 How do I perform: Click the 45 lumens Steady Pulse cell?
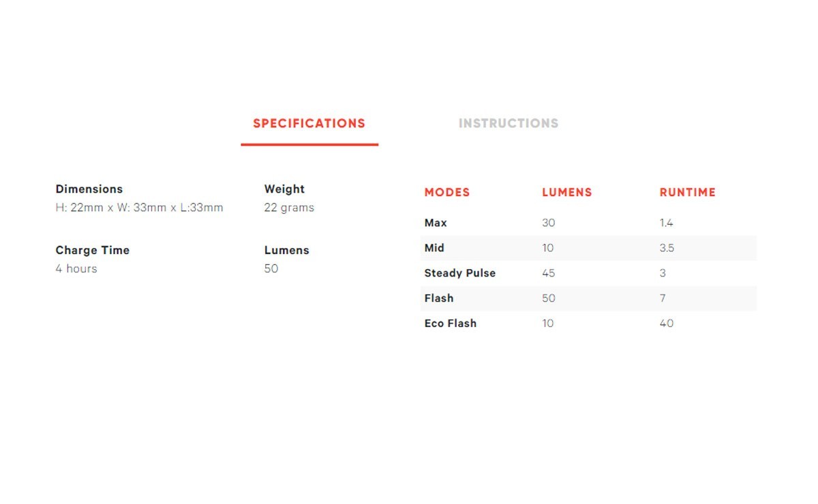tap(549, 273)
